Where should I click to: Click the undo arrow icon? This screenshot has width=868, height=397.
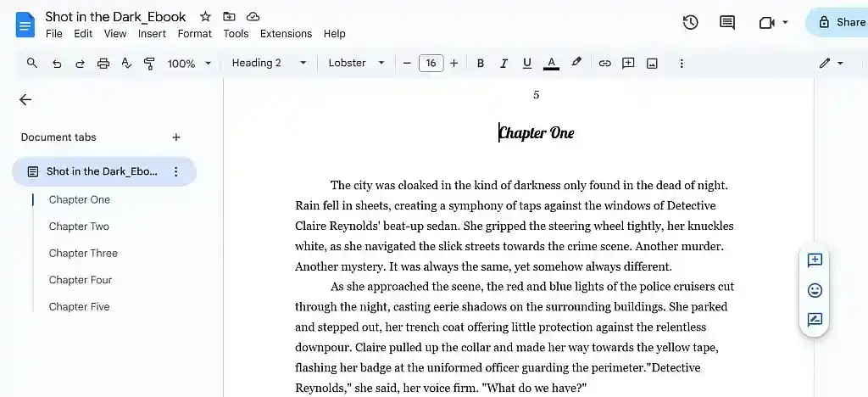pyautogui.click(x=57, y=64)
